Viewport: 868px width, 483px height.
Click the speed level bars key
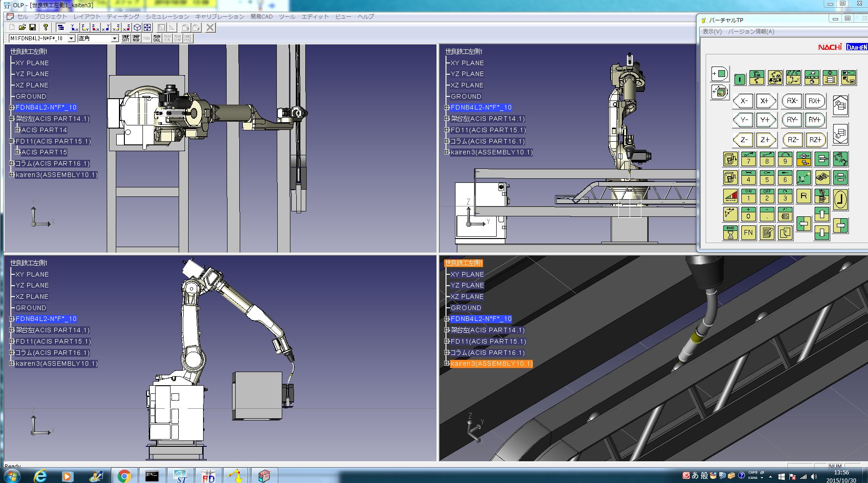click(x=730, y=196)
